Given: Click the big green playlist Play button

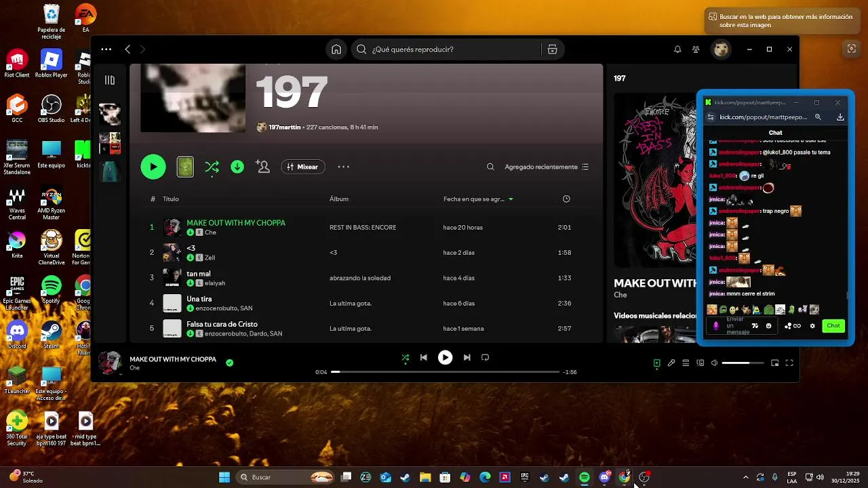Looking at the screenshot, I should pos(153,167).
